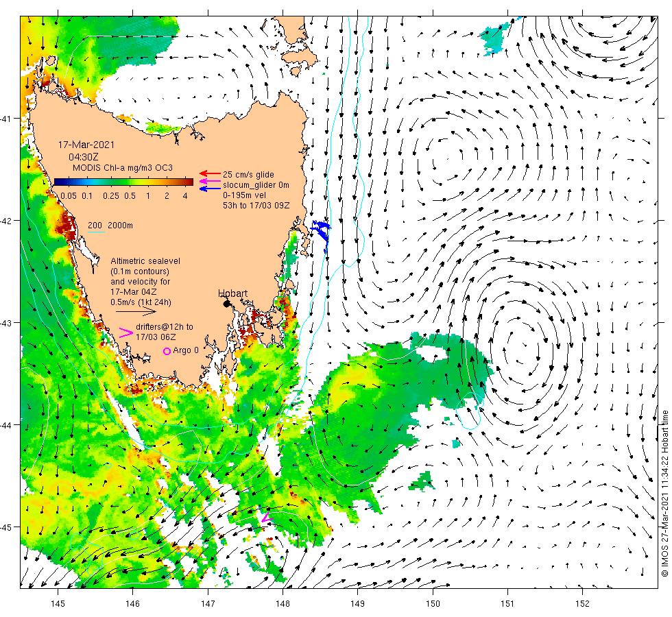Click latitude axis label -43
The width and height of the screenshot is (672, 617).
point(6,323)
